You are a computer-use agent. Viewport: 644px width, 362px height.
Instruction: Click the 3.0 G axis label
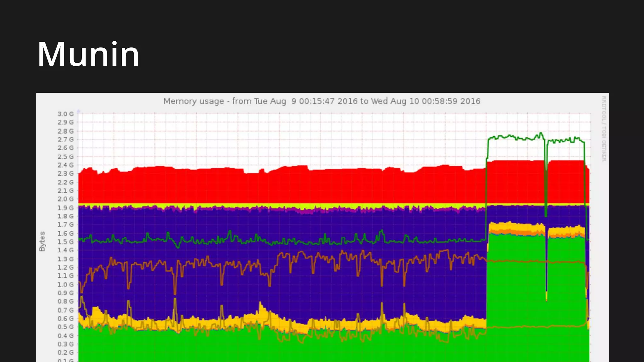click(x=65, y=114)
